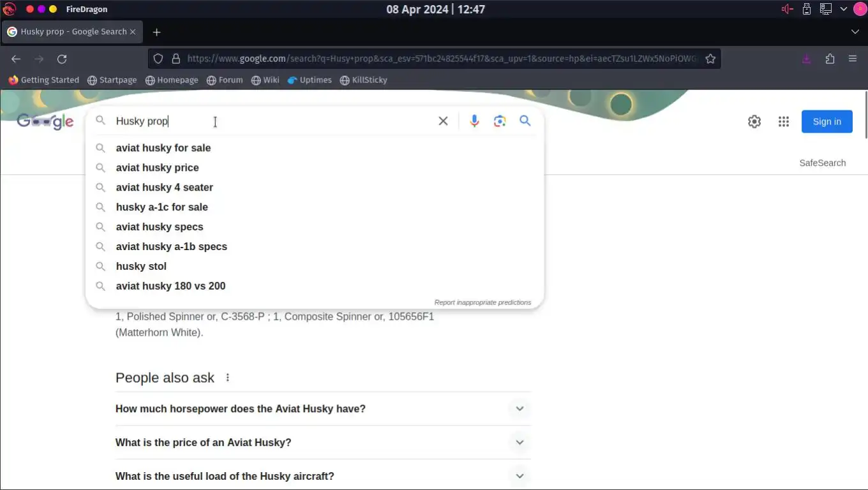Click the People also ask options dots
This screenshot has width=868, height=490.
(x=228, y=378)
